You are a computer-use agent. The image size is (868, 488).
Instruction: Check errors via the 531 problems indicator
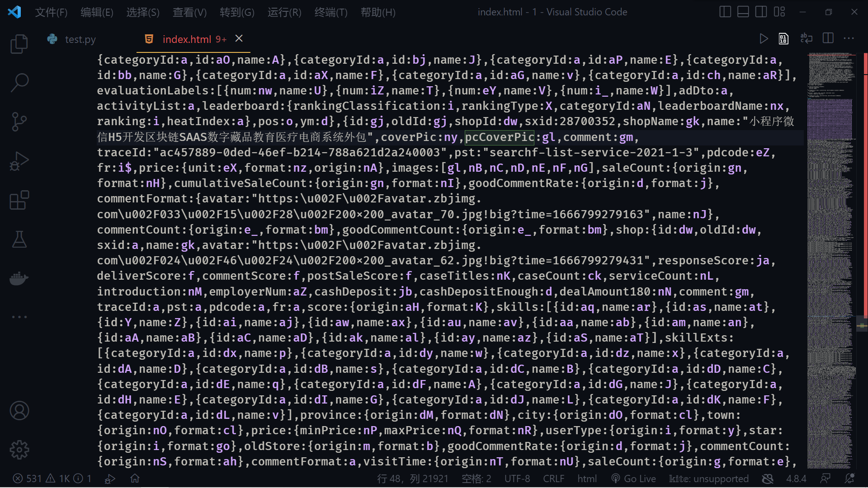(x=27, y=478)
